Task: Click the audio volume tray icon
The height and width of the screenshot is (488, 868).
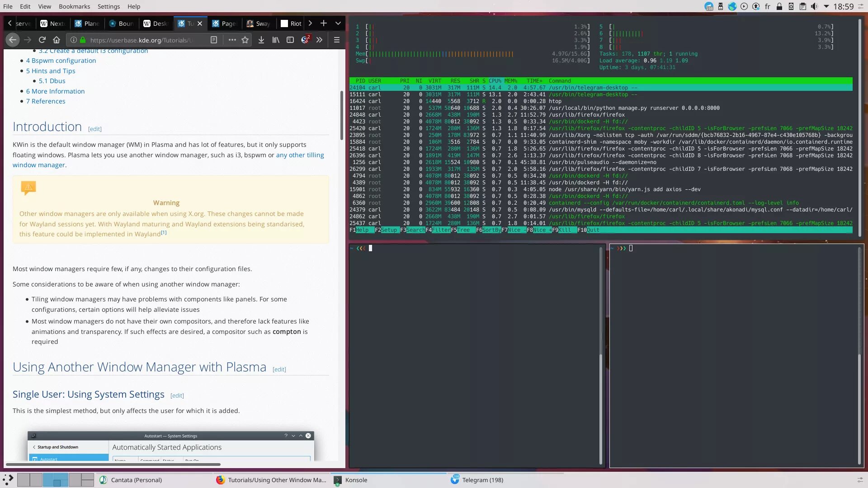Action: click(814, 6)
